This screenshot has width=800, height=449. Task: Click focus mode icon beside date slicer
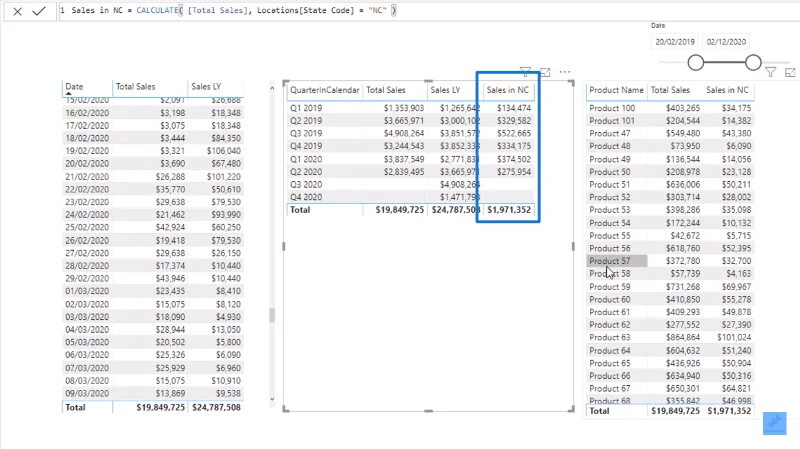point(790,72)
